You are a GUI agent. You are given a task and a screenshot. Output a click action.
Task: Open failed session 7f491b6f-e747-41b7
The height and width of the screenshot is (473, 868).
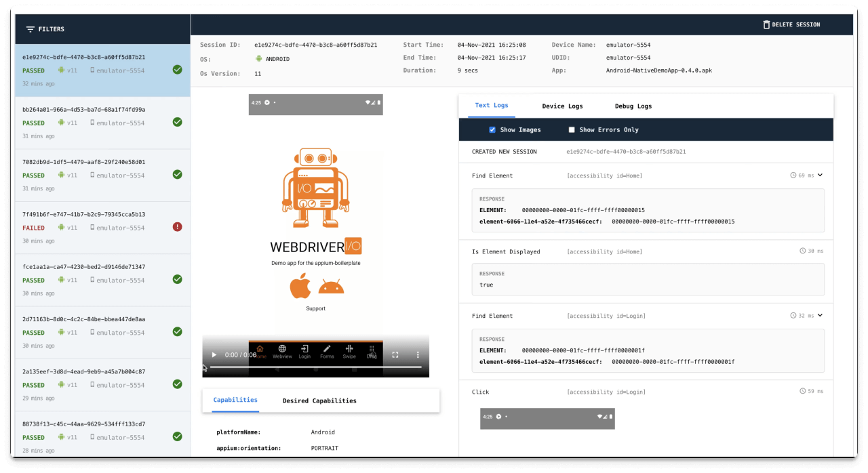click(102, 228)
